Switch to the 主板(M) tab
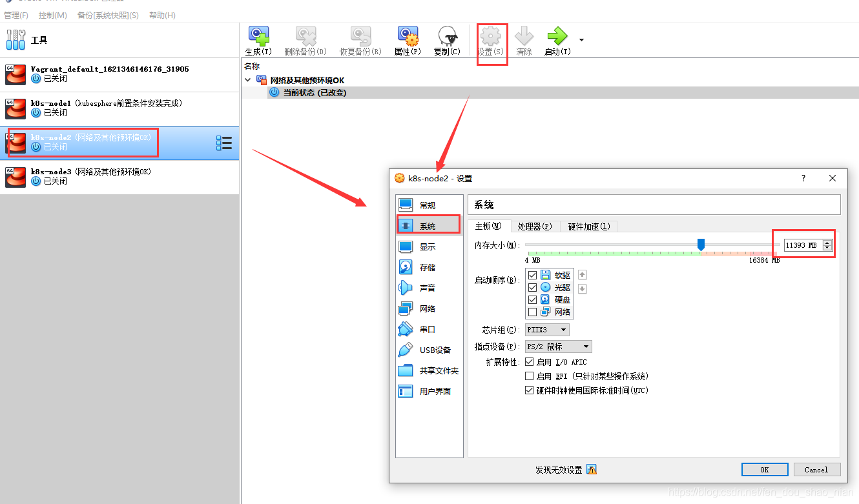Viewport: 859px width, 504px height. pyautogui.click(x=489, y=226)
